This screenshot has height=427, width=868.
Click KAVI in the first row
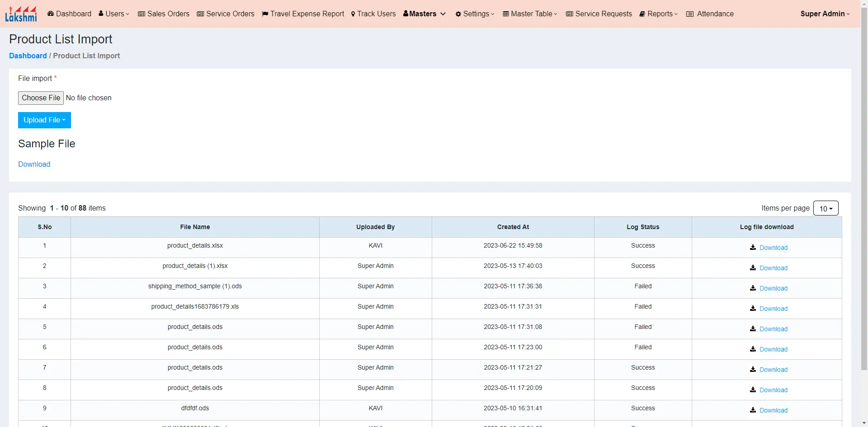(x=376, y=246)
